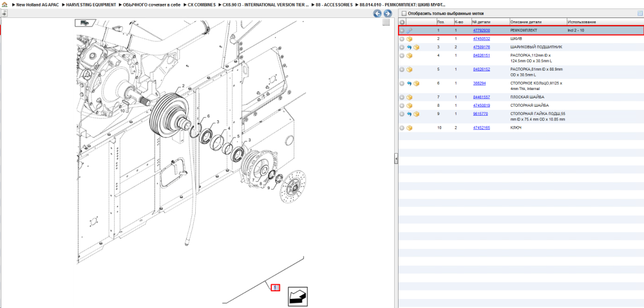Go to the home page icon
Viewport: 644px width, 308px height.
[x=5, y=5]
